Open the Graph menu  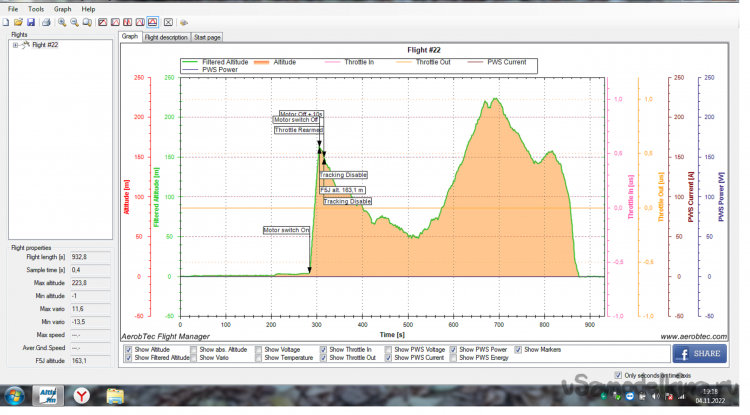tap(62, 8)
